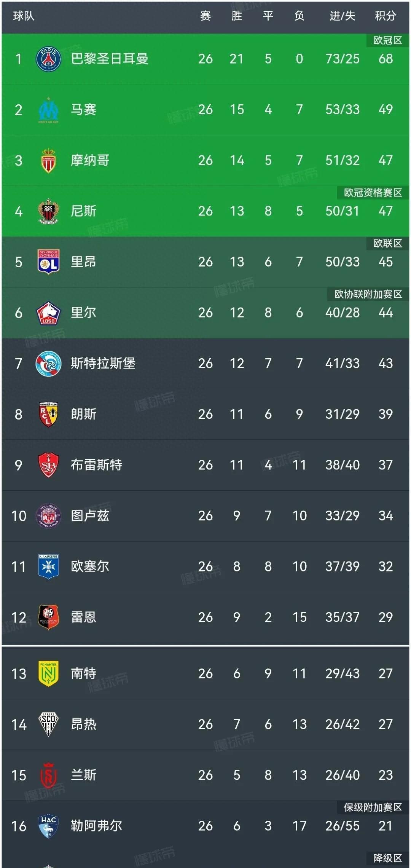Image resolution: width=411 pixels, height=868 pixels.
Task: Click the Toulouse club crest
Action: (x=48, y=515)
